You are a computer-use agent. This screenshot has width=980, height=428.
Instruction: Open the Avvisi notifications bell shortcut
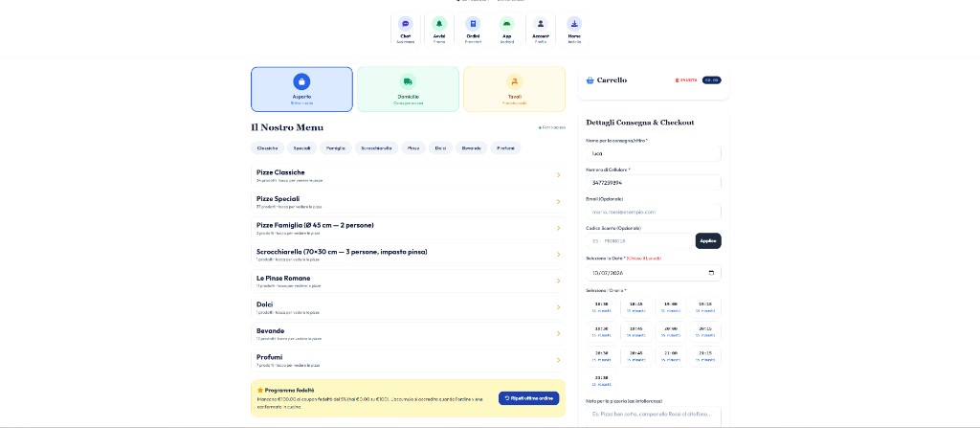coord(439,30)
